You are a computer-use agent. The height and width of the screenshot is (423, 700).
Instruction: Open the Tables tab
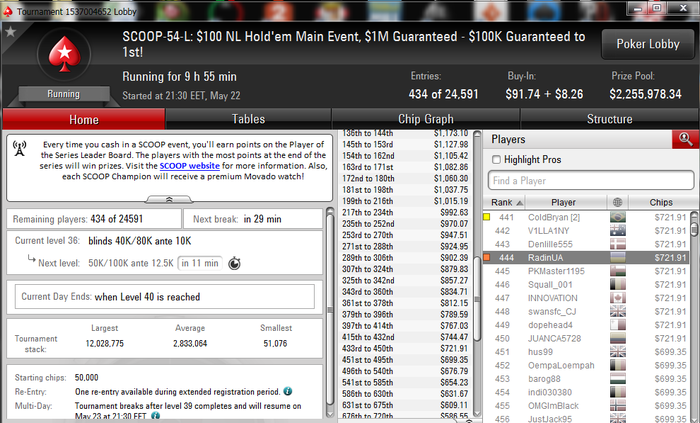click(248, 120)
